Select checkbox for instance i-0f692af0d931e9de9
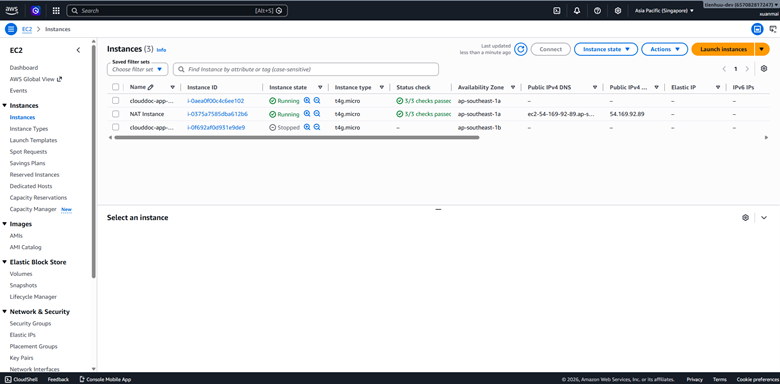This screenshot has height=384, width=780. coord(115,127)
